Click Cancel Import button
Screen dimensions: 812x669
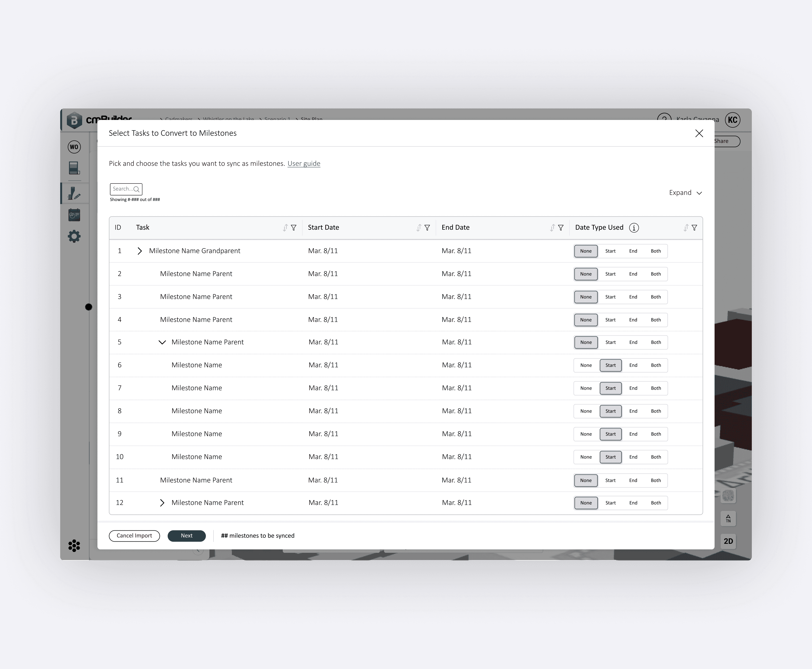[x=134, y=536]
